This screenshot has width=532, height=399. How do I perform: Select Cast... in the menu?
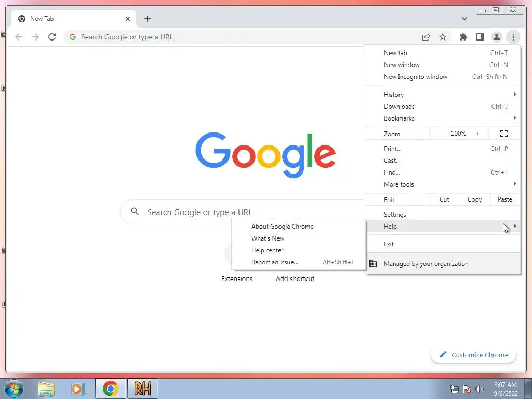[443, 160]
